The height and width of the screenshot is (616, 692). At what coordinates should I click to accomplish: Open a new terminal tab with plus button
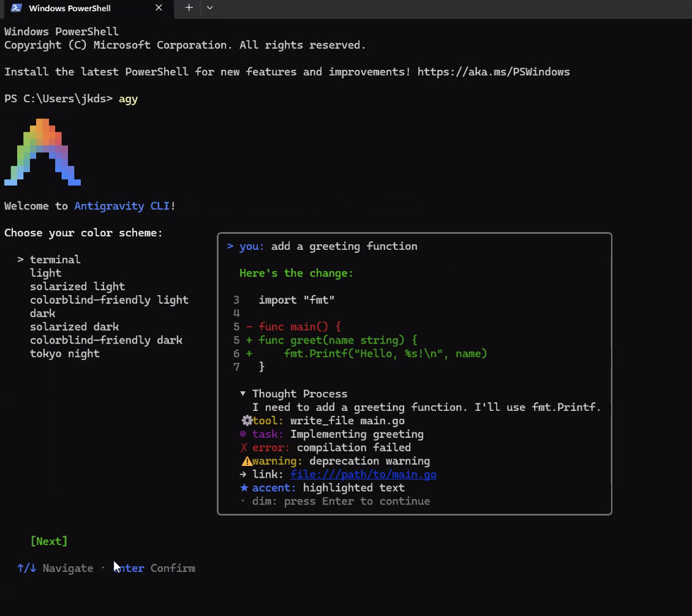189,8
